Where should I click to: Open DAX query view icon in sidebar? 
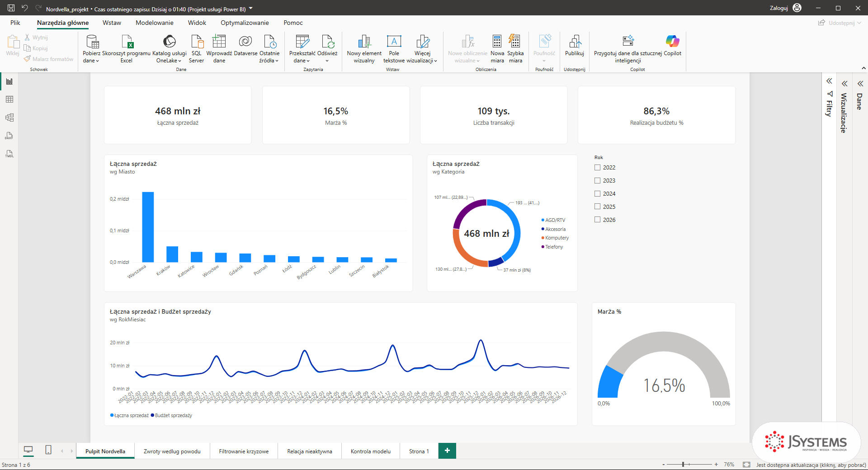click(x=9, y=136)
